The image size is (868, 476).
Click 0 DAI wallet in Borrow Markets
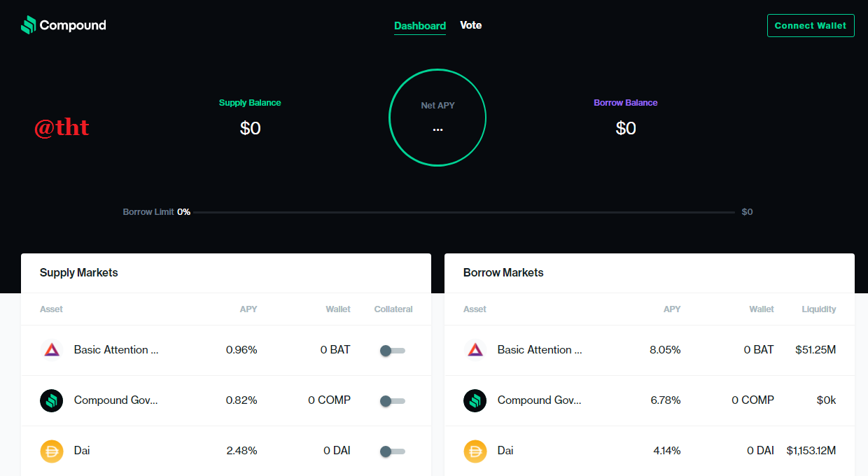tap(760, 451)
